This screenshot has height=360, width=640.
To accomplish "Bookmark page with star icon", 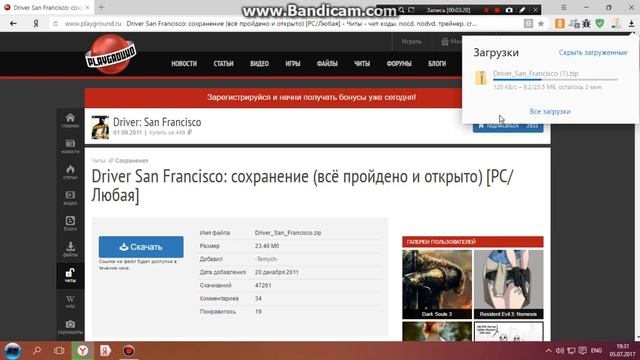I will [541, 24].
